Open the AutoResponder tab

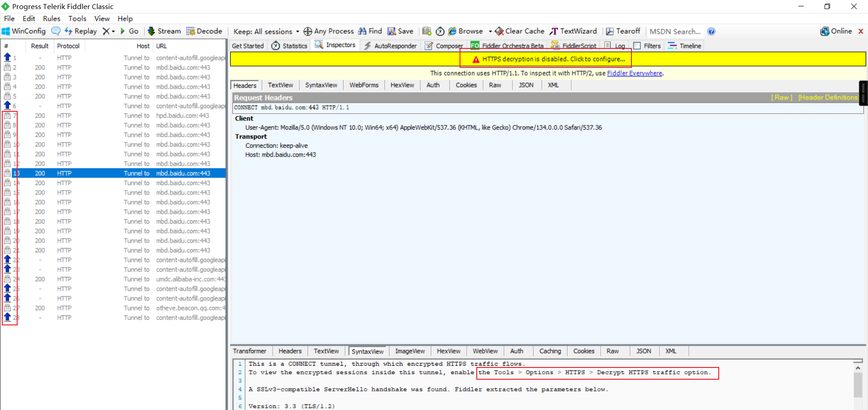390,46
